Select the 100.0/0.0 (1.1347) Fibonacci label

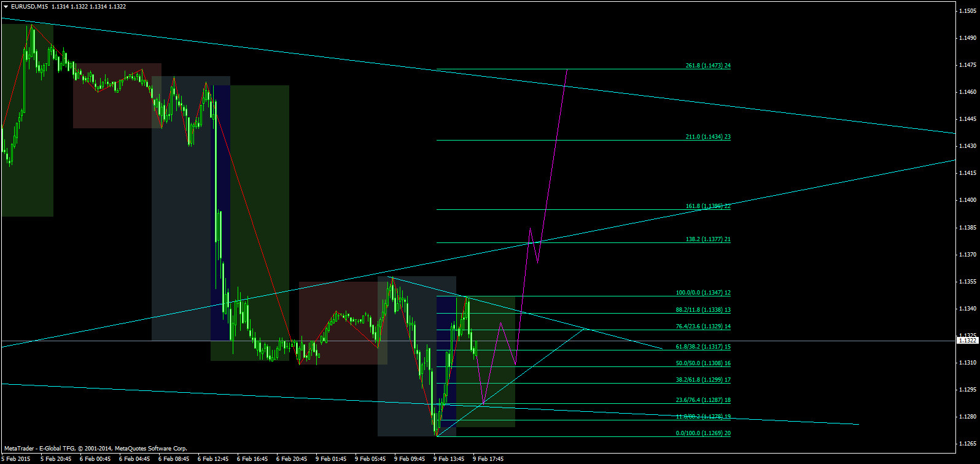[702, 293]
